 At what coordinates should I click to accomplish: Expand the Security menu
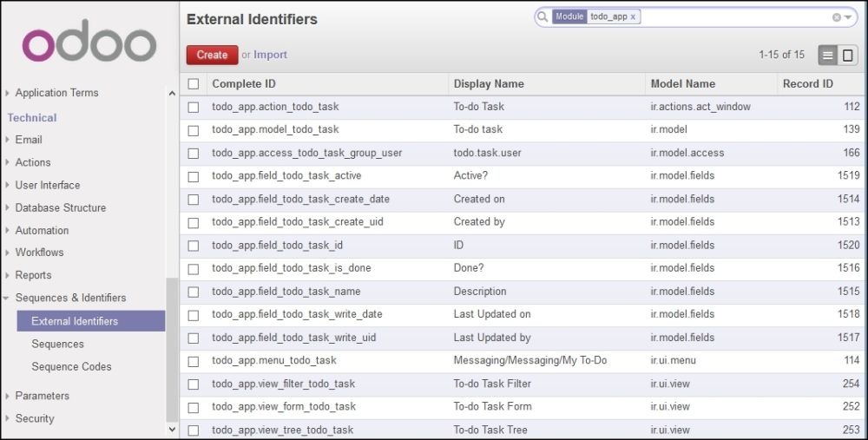pyautogui.click(x=35, y=418)
